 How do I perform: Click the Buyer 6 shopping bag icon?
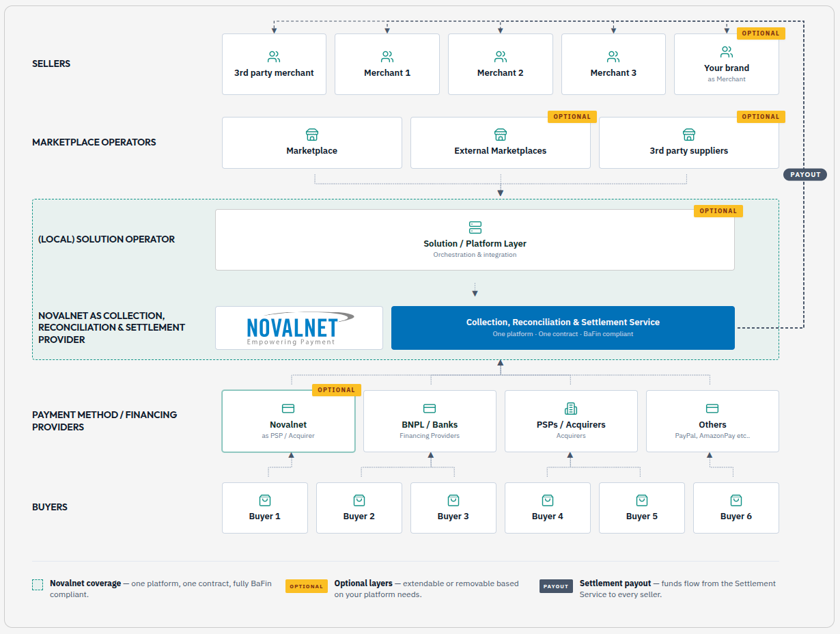pos(736,501)
